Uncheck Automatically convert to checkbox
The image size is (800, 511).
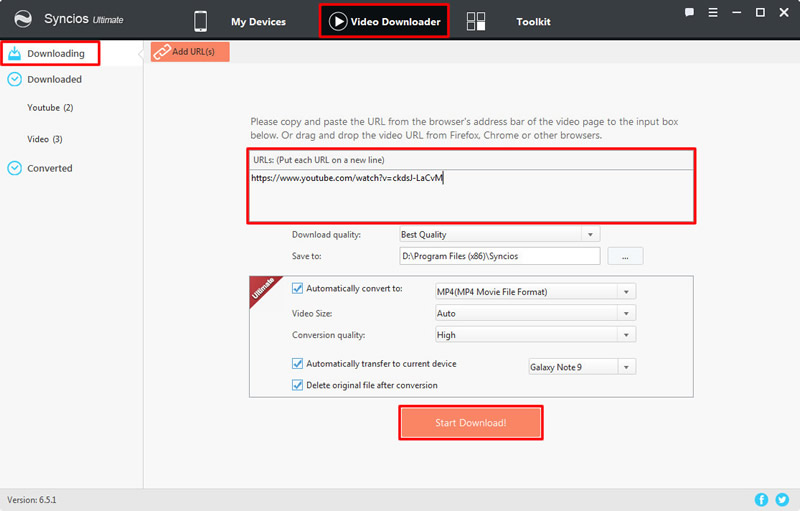pos(297,288)
